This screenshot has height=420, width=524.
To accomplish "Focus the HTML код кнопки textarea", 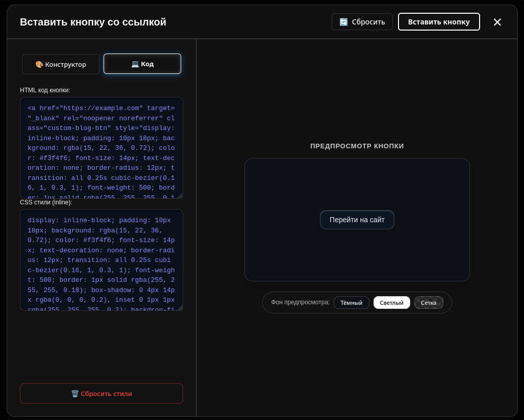I will pos(101,148).
